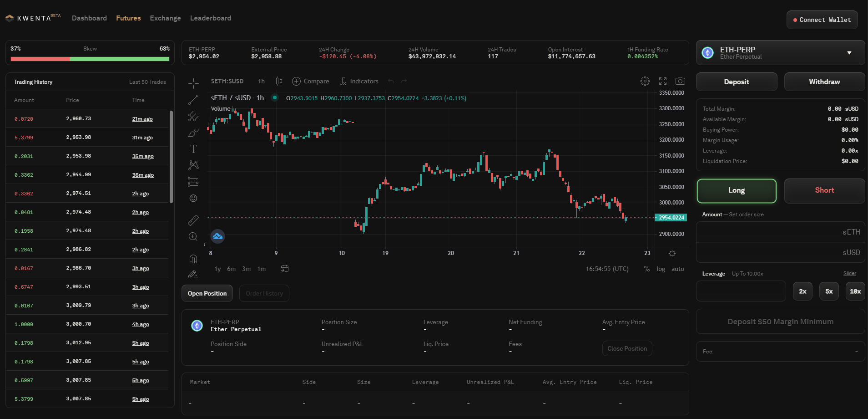Toggle lock-drawing pencil mode
868x419 pixels.
(x=193, y=274)
